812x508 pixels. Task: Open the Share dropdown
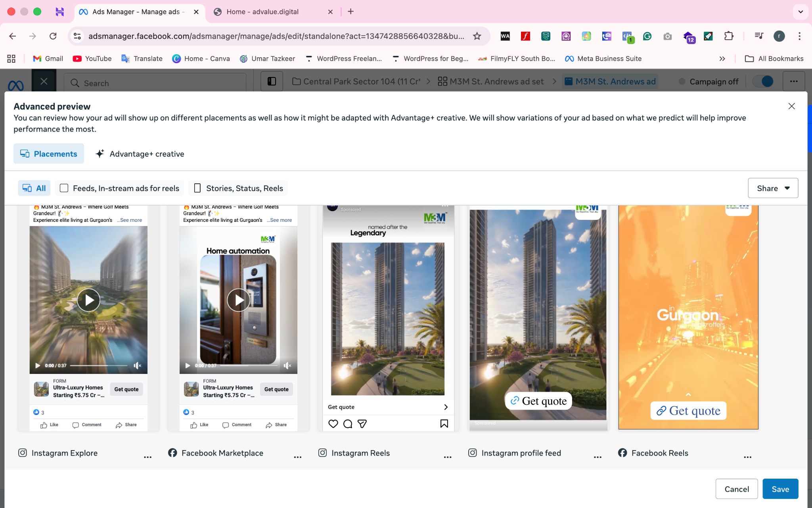773,188
